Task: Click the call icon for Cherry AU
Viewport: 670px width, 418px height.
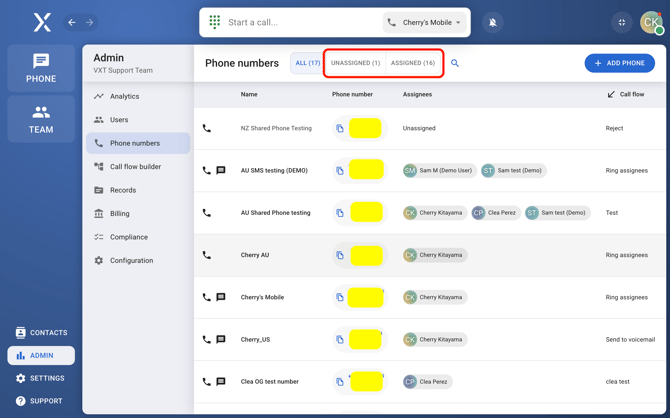Action: [x=207, y=255]
